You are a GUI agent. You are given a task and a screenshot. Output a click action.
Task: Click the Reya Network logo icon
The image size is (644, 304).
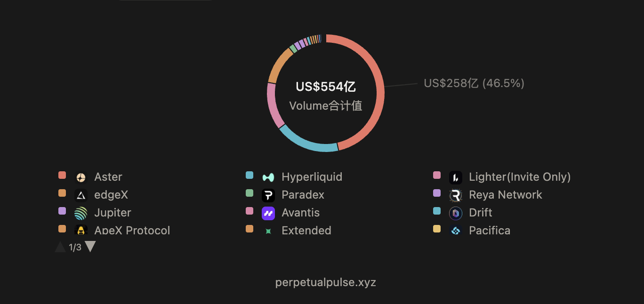pyautogui.click(x=456, y=195)
